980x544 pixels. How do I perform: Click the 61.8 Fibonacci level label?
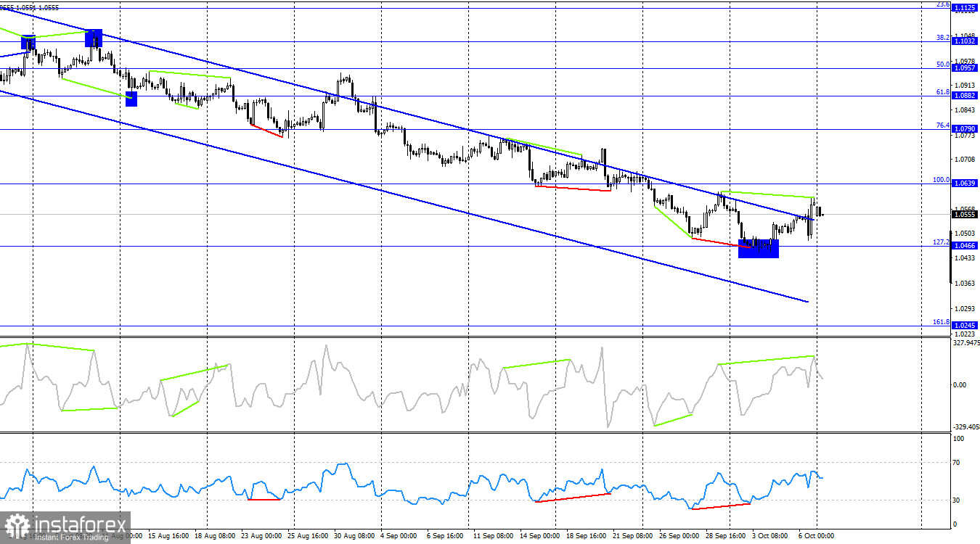coord(943,92)
